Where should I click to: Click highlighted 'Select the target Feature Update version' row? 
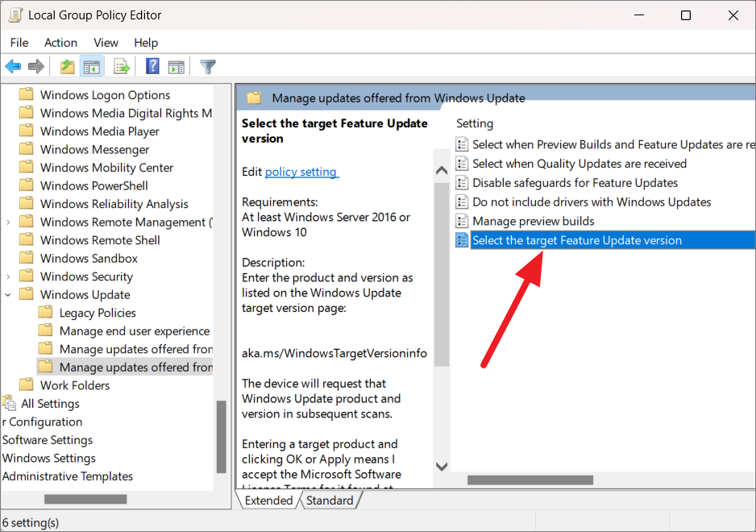click(x=613, y=240)
